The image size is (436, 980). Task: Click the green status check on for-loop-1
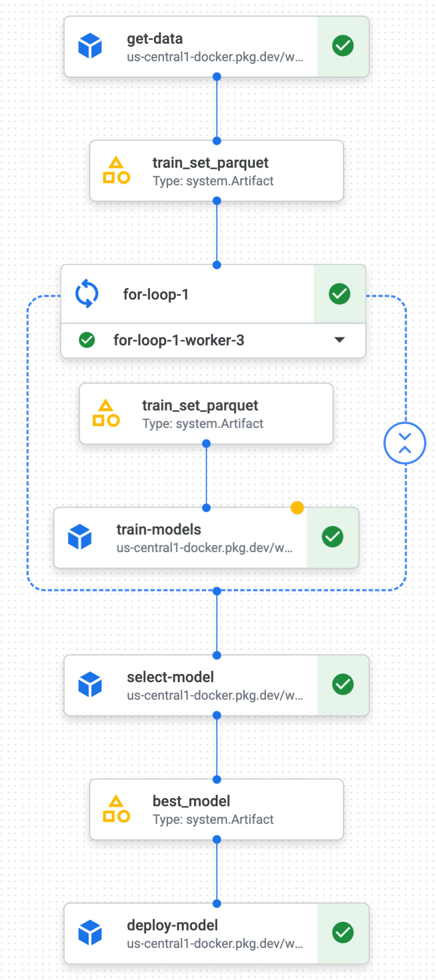click(340, 294)
